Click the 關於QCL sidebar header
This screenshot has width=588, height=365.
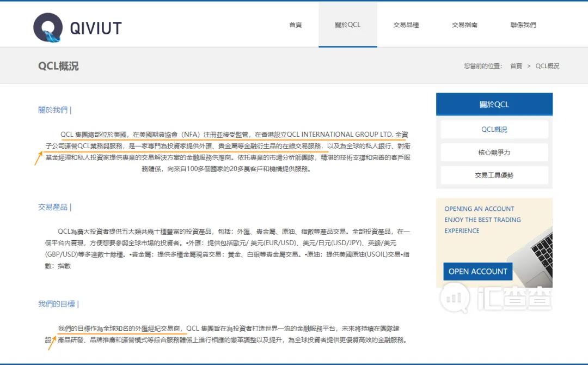494,104
